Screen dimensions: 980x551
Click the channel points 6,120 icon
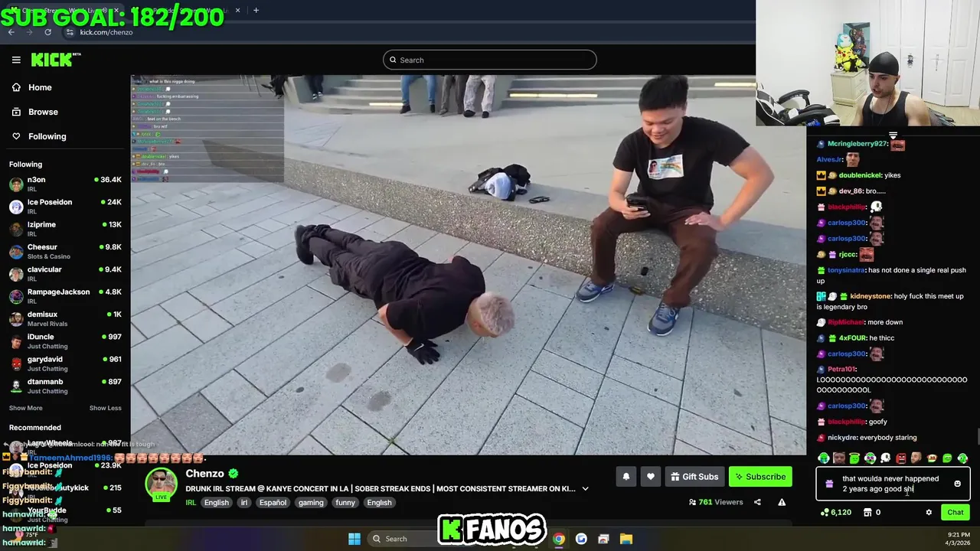tap(824, 513)
